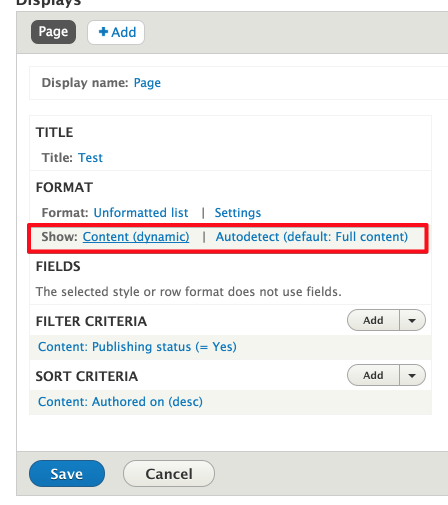Click the FILTER CRITERIA heading

[91, 321]
